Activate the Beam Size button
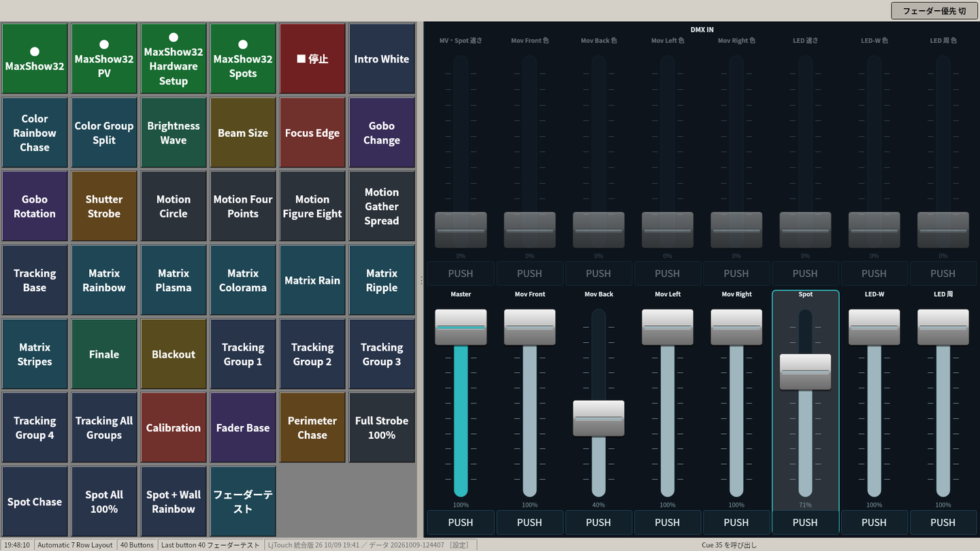 pyautogui.click(x=243, y=133)
